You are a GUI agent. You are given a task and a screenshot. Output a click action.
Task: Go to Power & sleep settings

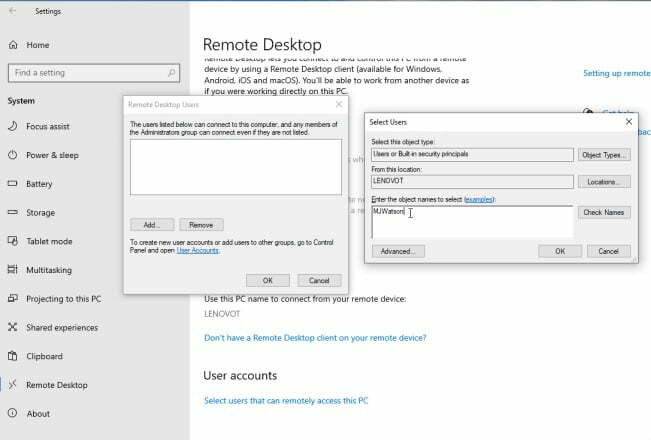coord(52,155)
